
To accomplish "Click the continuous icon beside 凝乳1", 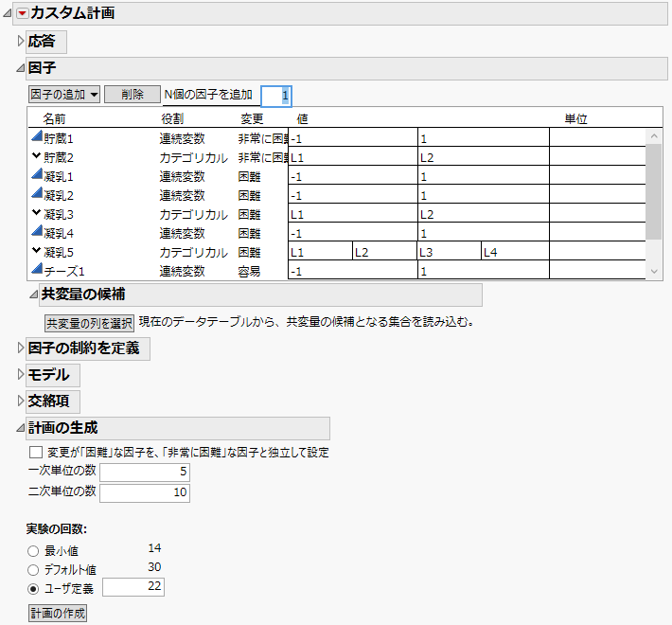I will (x=37, y=174).
